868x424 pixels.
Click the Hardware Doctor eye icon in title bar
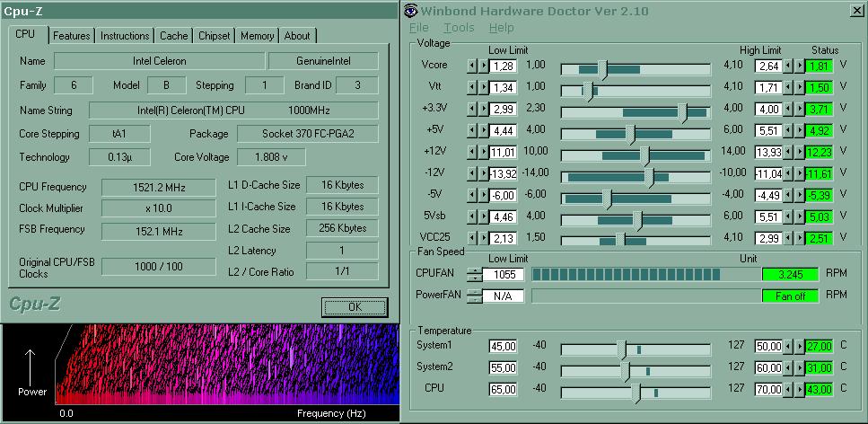tap(410, 11)
